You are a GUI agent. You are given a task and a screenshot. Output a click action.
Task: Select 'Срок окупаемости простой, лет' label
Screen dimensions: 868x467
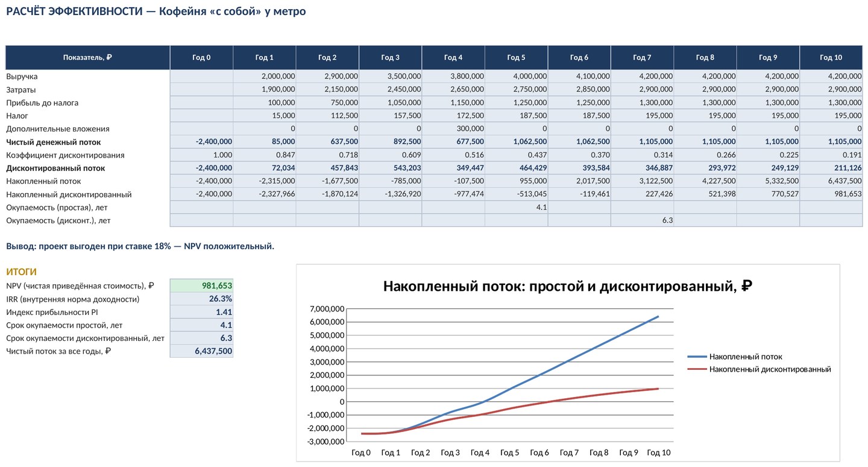(x=64, y=325)
